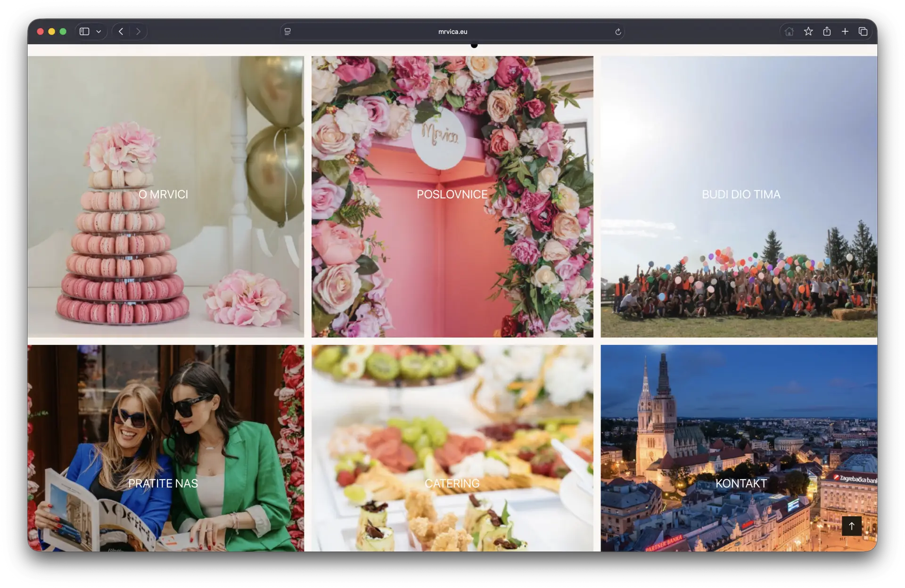Go back to the previous page
Viewport: 905px width, 588px height.
pos(121,32)
